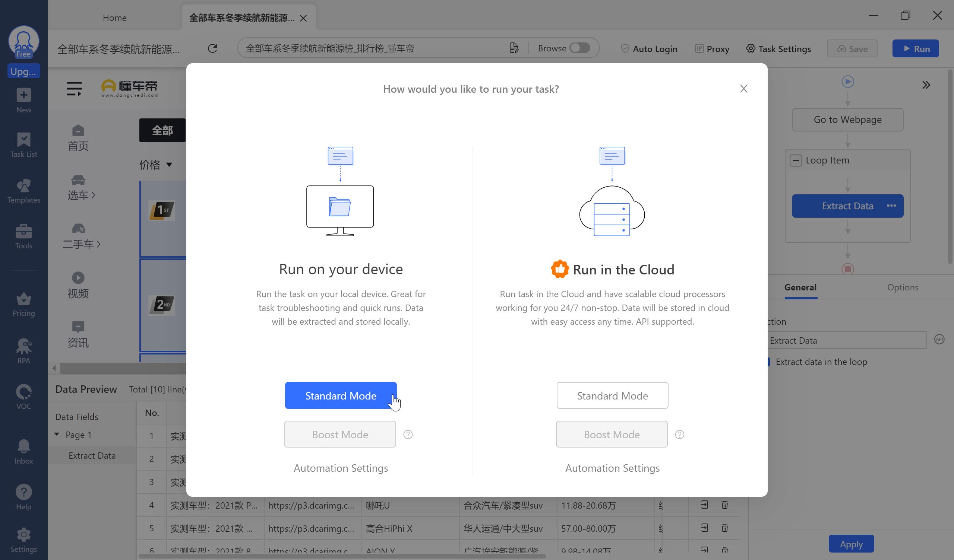Close the run task dialog
The height and width of the screenshot is (560, 954).
point(743,89)
